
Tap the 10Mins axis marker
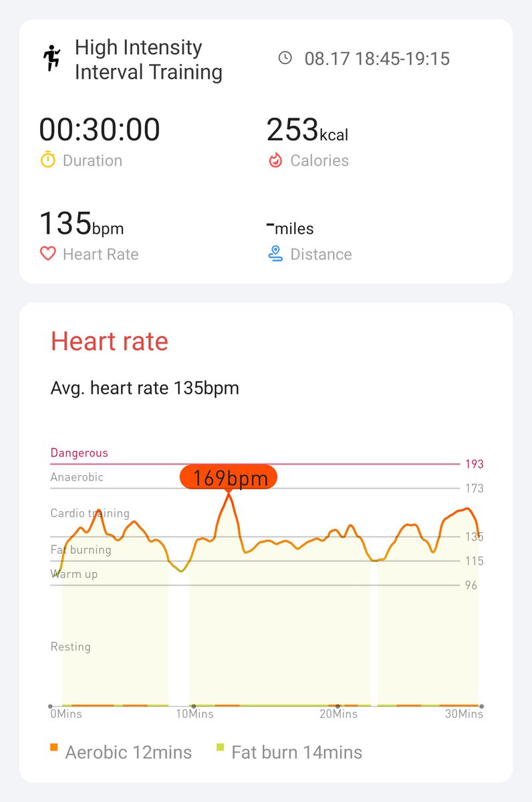194,714
